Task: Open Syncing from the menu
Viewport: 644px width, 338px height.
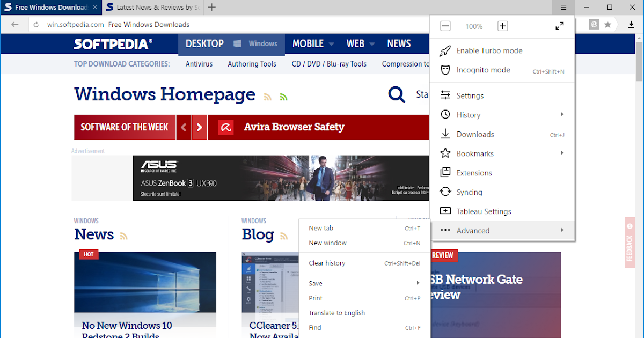Action: point(502,192)
